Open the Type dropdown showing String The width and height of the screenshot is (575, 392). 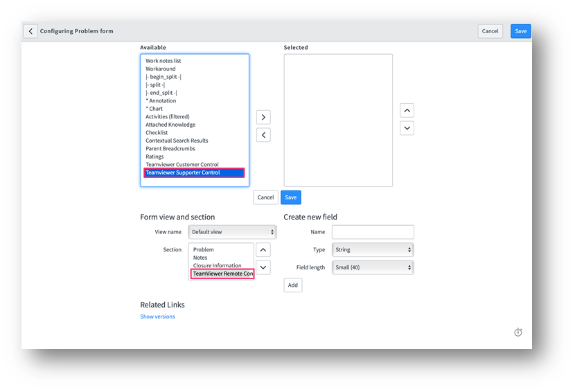373,250
